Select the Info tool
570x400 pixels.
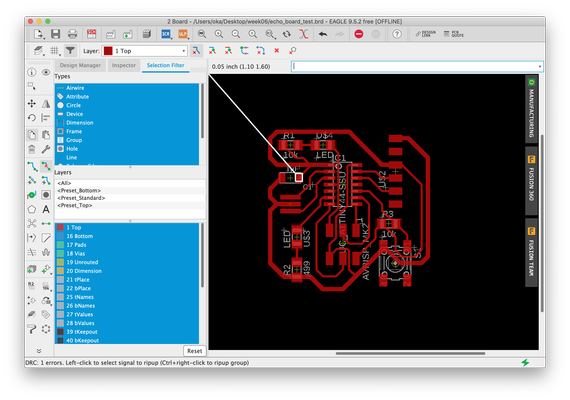pos(32,72)
